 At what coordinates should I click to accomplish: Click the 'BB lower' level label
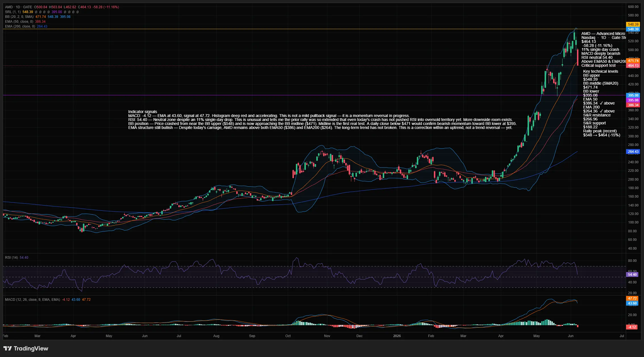(591, 91)
